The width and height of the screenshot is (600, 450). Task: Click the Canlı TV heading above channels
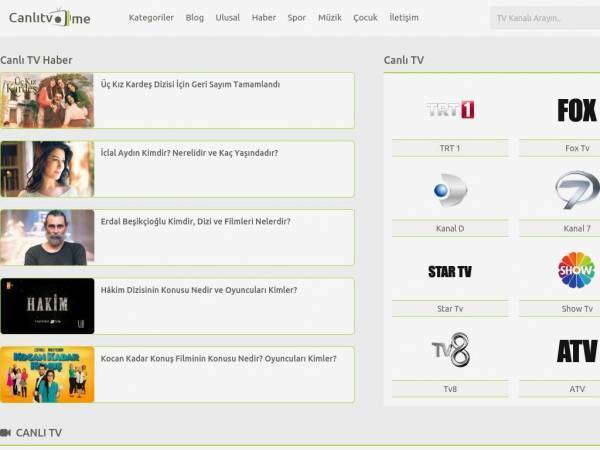click(x=404, y=60)
